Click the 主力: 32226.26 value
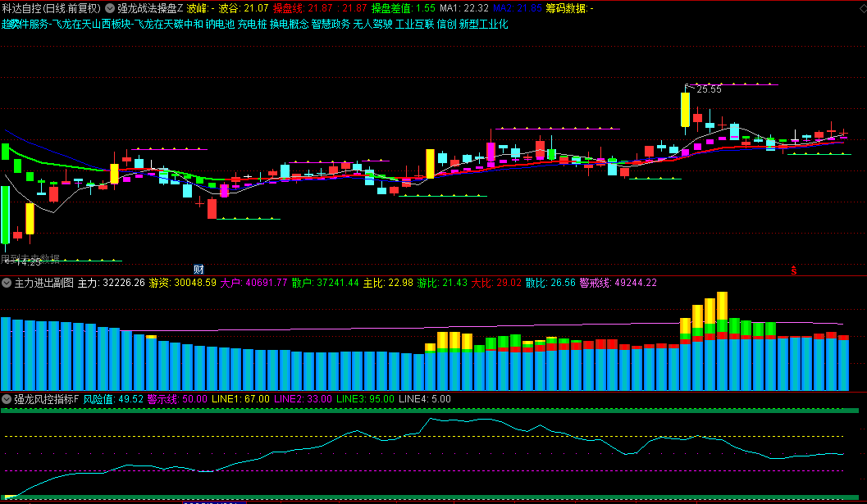Screen dimensions: 867x504 pos(111,283)
